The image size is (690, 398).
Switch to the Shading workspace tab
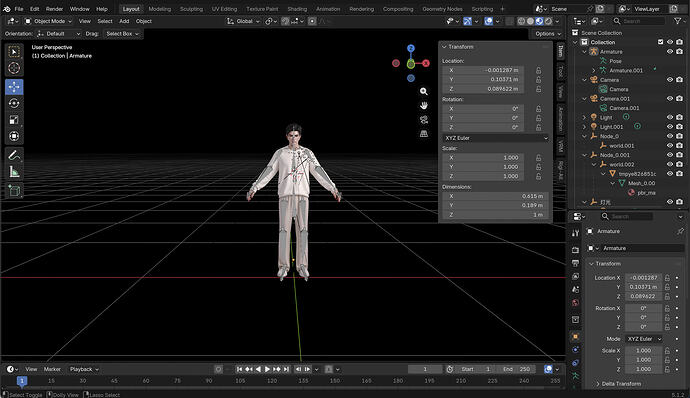(297, 9)
